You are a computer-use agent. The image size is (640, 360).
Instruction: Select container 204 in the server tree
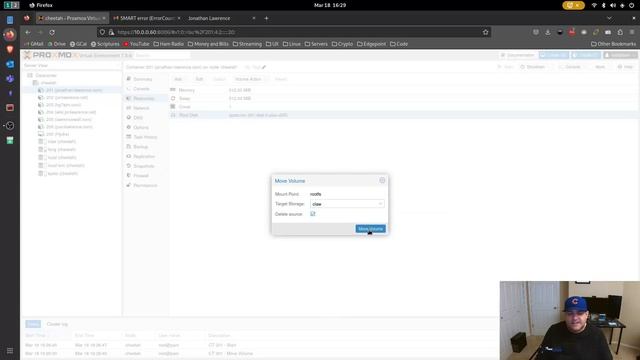coord(71,112)
